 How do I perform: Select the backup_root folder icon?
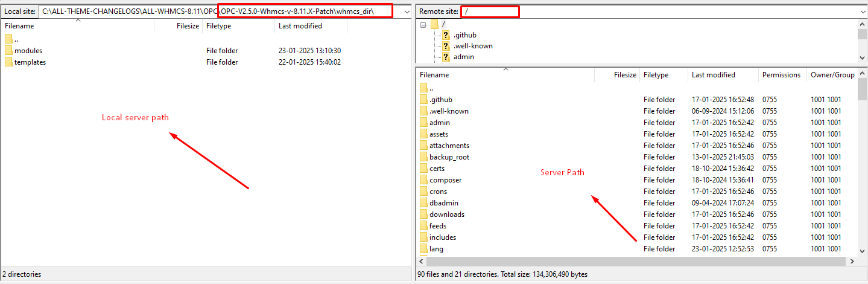[423, 157]
